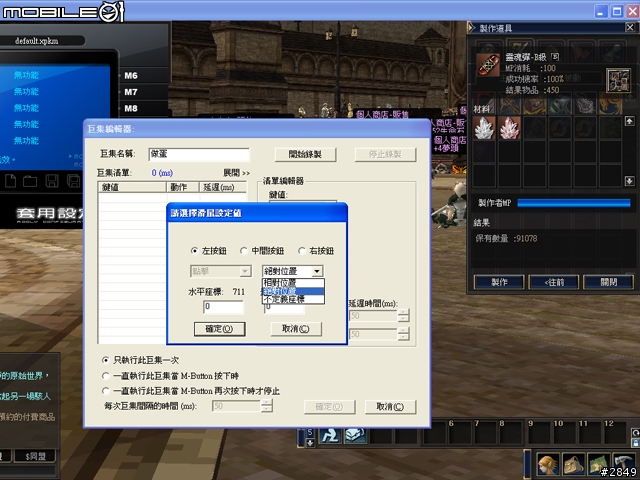Click the hotbar lock icon
The height and width of the screenshot is (480, 640).
point(635,442)
